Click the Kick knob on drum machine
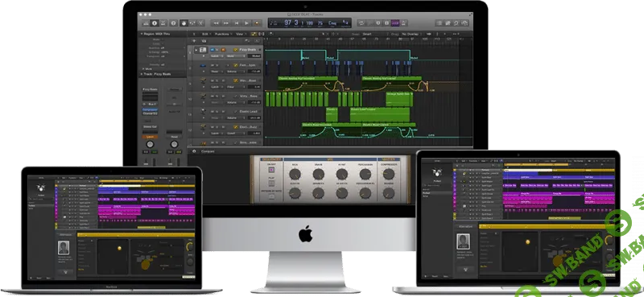Screen dimensions: 644x297 coord(295,174)
